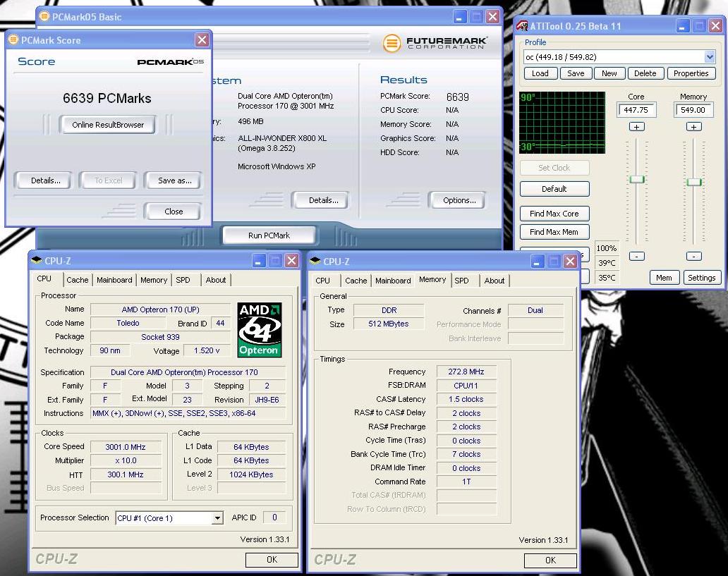Open ATITool Settings
Viewport: 728px width, 576px height.
[701, 278]
